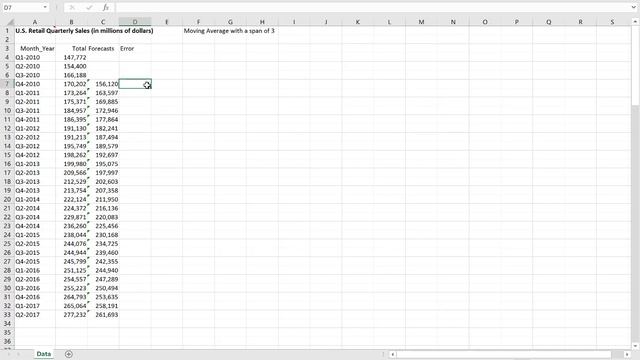Click the total value 191,130
This screenshot has height=360, width=640.
[x=75, y=129]
